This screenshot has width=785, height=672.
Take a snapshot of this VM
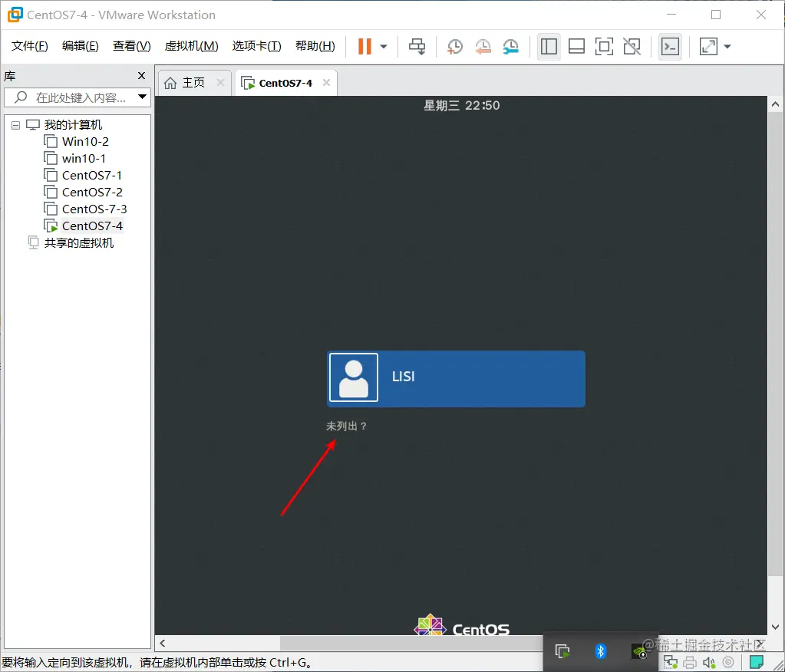(x=454, y=47)
